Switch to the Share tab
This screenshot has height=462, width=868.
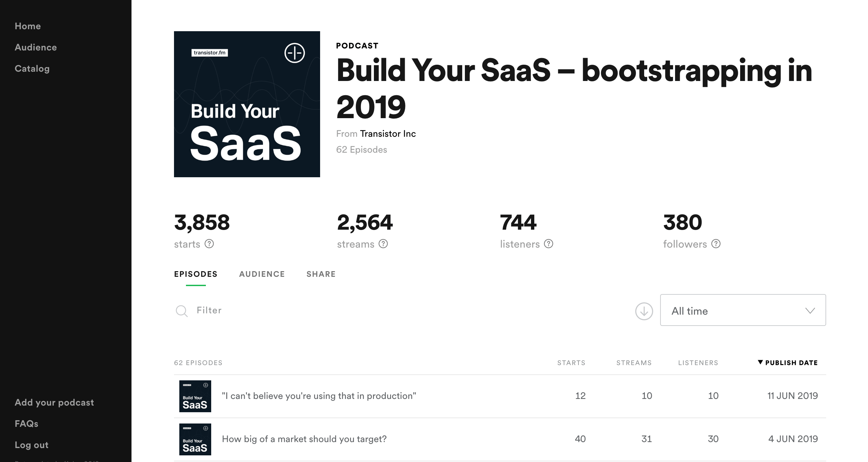click(x=321, y=274)
